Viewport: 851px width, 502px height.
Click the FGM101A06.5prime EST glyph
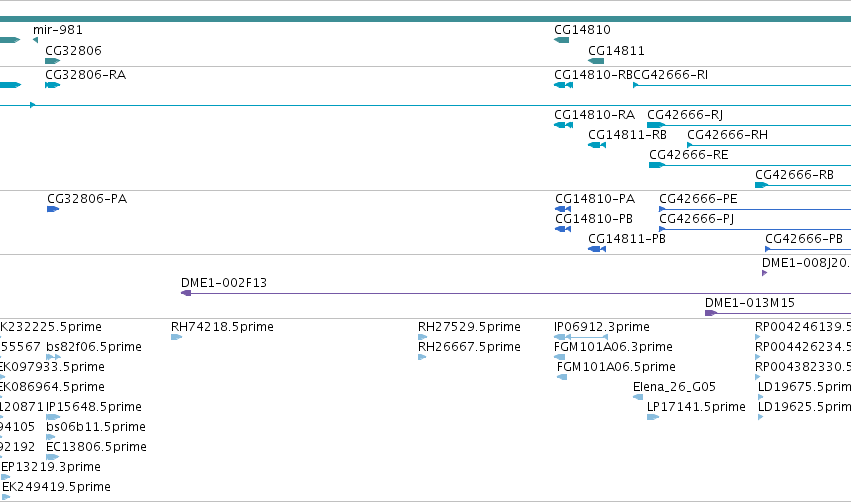click(562, 377)
